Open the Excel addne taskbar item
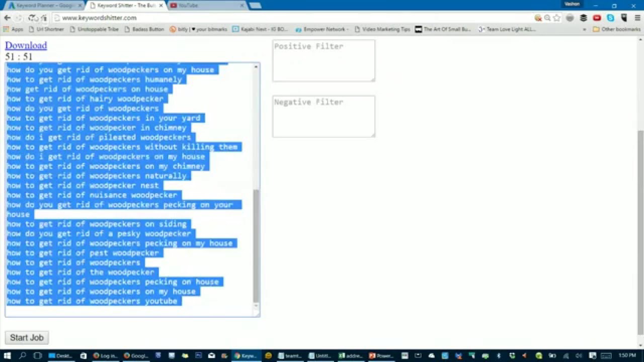 click(351, 355)
